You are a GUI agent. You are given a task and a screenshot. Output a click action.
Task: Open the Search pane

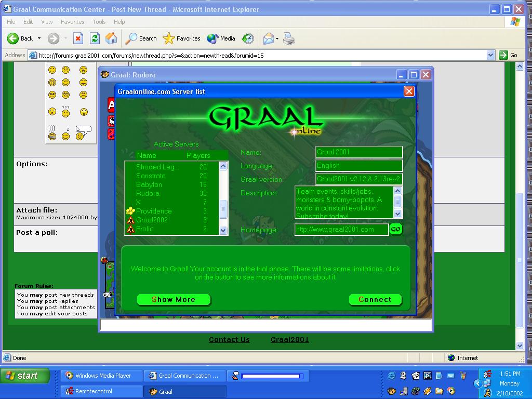[x=141, y=38]
